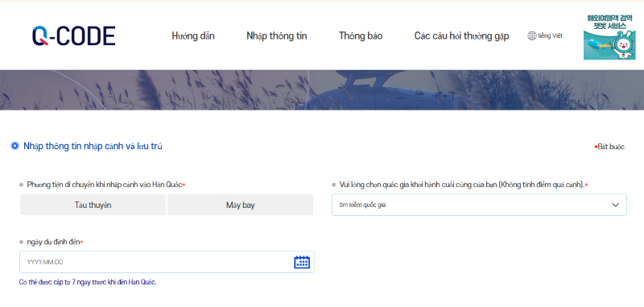Click the blue bullet icon beside section heading
Image resolution: width=644 pixels, height=307 pixels.
(x=14, y=146)
